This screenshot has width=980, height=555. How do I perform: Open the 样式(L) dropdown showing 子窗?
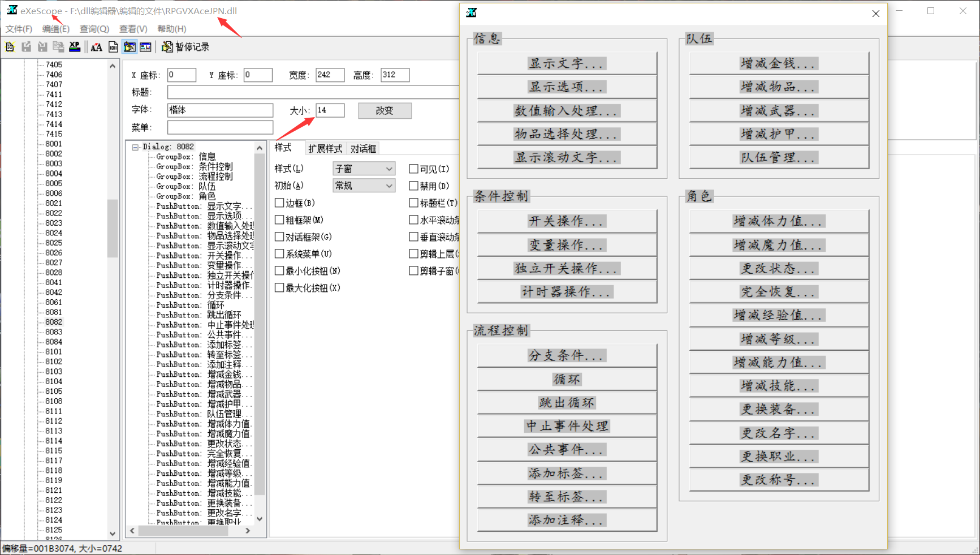pyautogui.click(x=364, y=169)
